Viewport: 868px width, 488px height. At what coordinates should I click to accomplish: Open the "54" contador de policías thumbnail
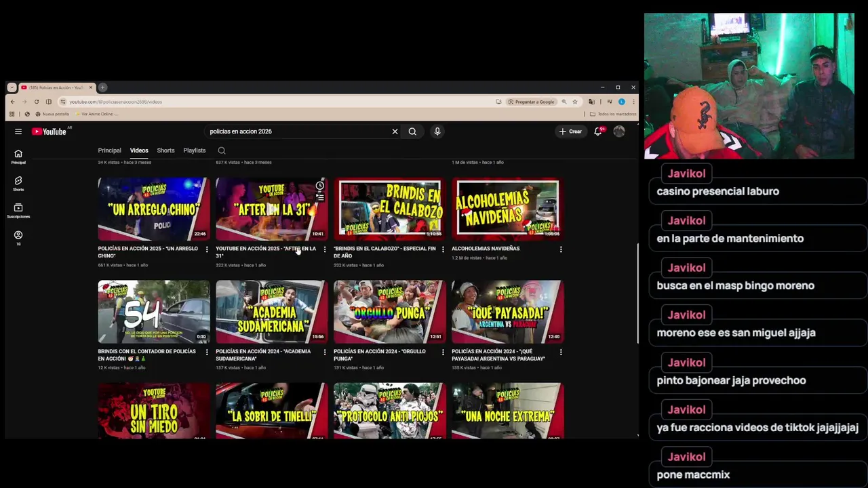[x=154, y=312]
